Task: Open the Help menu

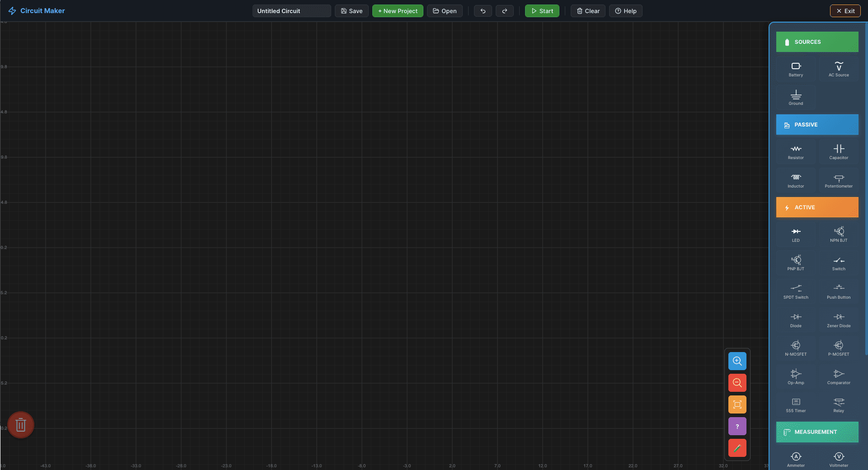Action: (x=625, y=11)
